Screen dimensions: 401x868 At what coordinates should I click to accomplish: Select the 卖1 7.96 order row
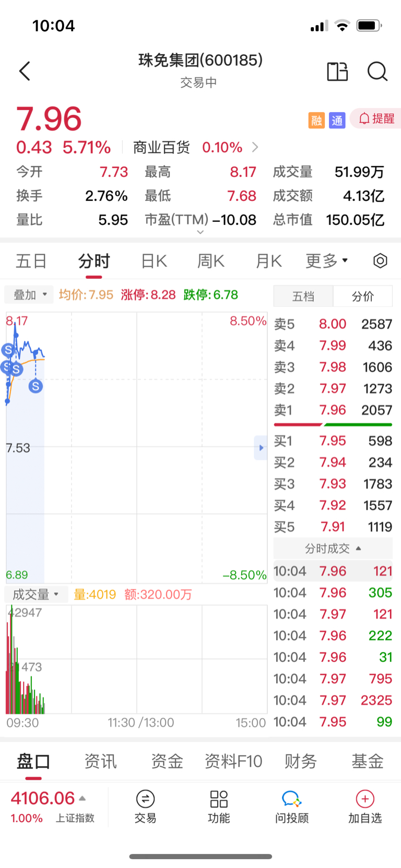[x=333, y=410]
